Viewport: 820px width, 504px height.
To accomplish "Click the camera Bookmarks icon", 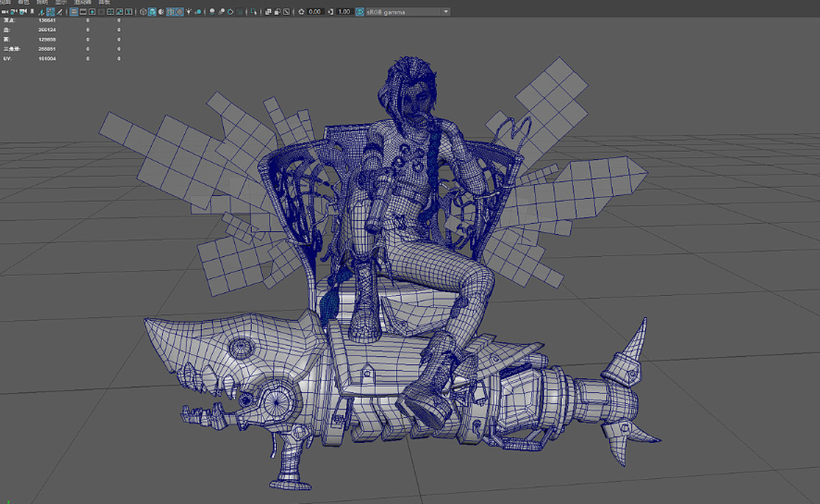I will pyautogui.click(x=31, y=11).
